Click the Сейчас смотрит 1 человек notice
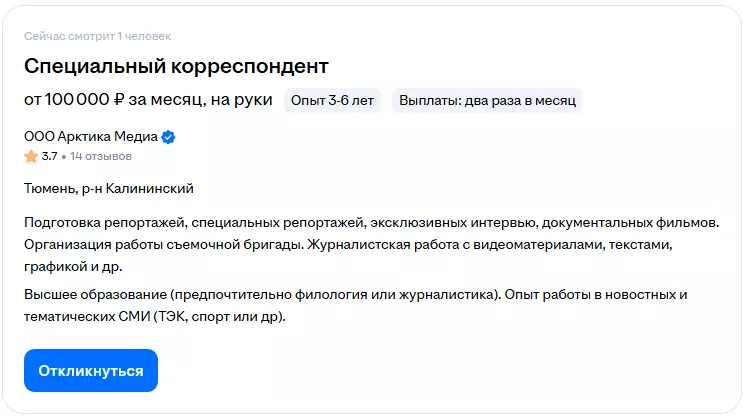Viewport: 745px width, 416px height. pyautogui.click(x=97, y=36)
